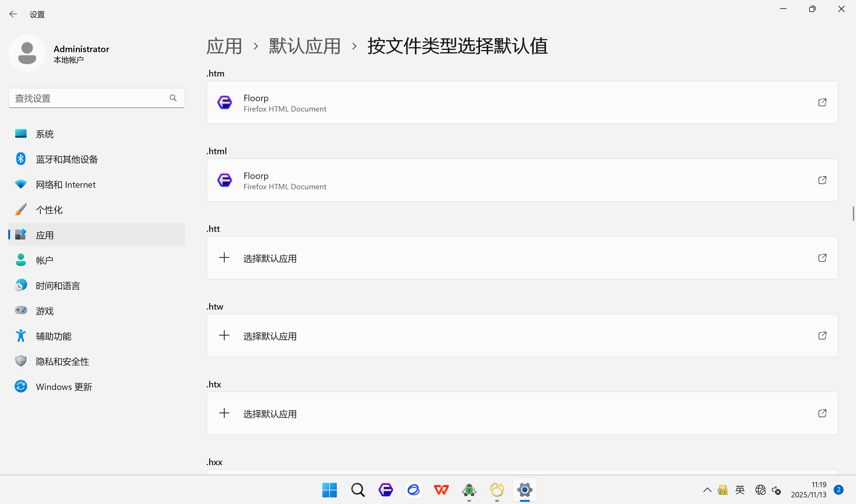
Task: Click the taskbar Search icon
Action: click(x=358, y=490)
